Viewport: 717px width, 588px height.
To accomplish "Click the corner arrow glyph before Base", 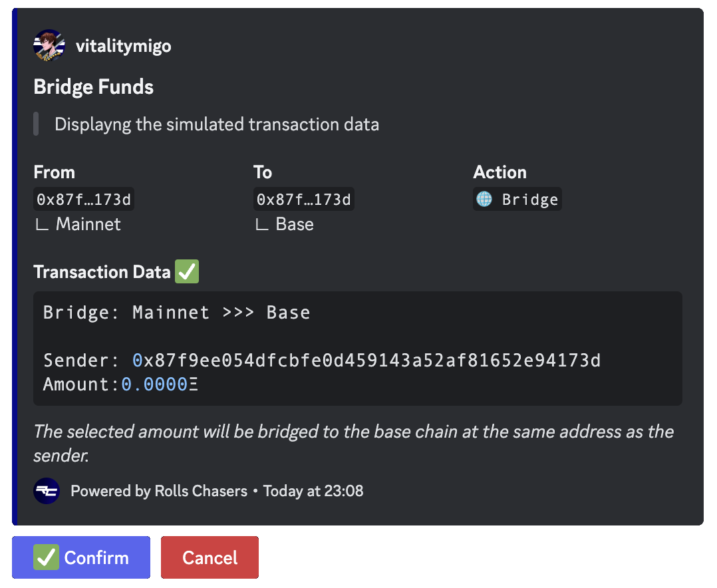I will coord(261,225).
